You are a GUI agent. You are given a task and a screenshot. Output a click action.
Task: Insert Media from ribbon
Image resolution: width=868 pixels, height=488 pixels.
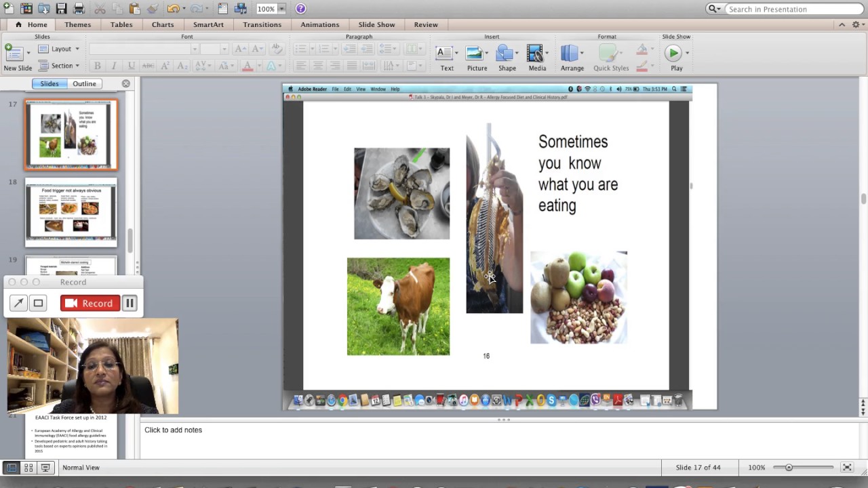(x=537, y=58)
